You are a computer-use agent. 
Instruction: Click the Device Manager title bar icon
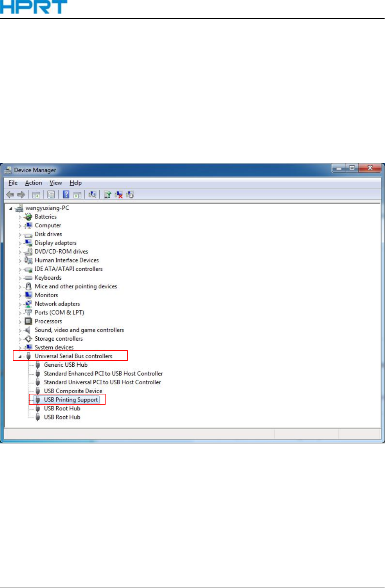[x=8, y=170]
